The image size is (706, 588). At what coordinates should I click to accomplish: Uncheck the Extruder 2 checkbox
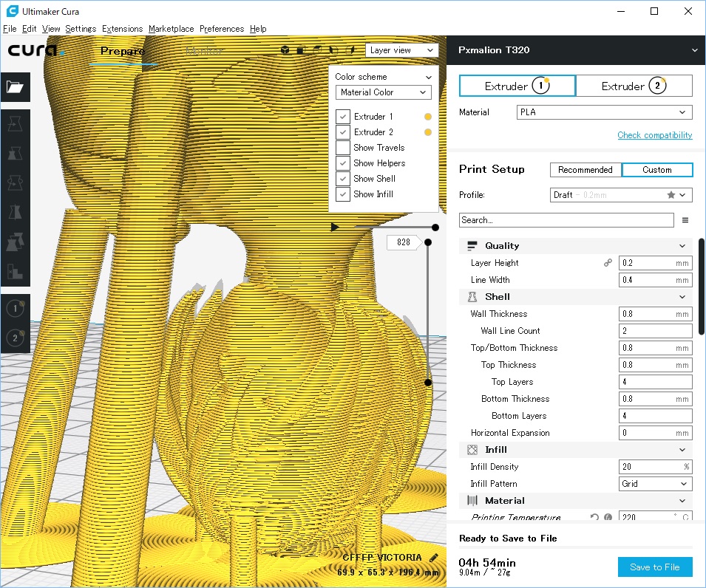pos(343,132)
